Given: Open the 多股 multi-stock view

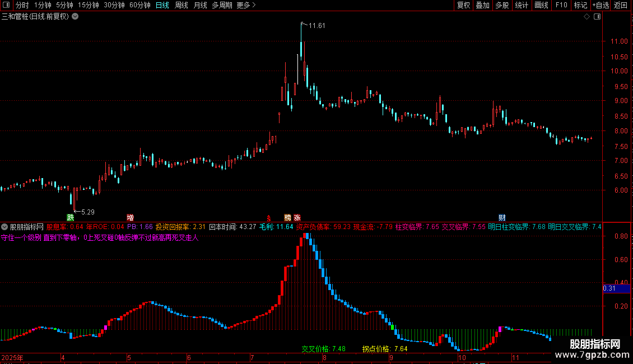Looking at the screenshot, I should point(502,5).
